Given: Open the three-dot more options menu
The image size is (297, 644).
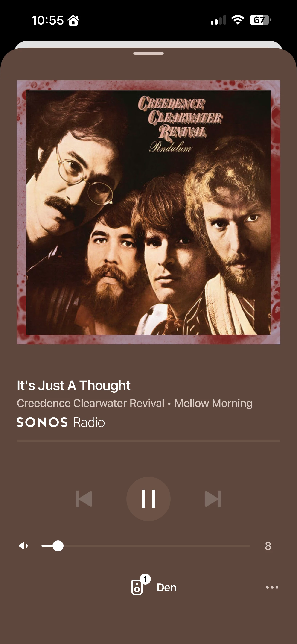Looking at the screenshot, I should coord(272,587).
